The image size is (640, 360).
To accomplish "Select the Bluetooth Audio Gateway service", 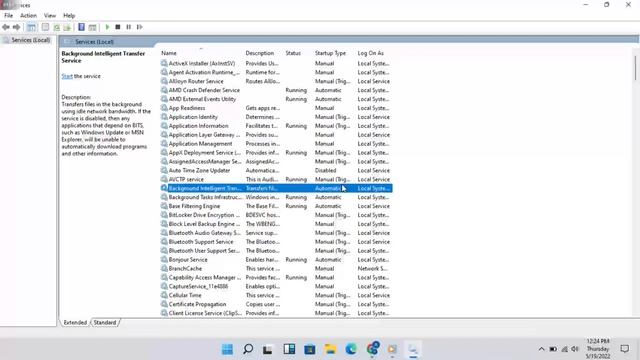I will [x=276, y=233].
